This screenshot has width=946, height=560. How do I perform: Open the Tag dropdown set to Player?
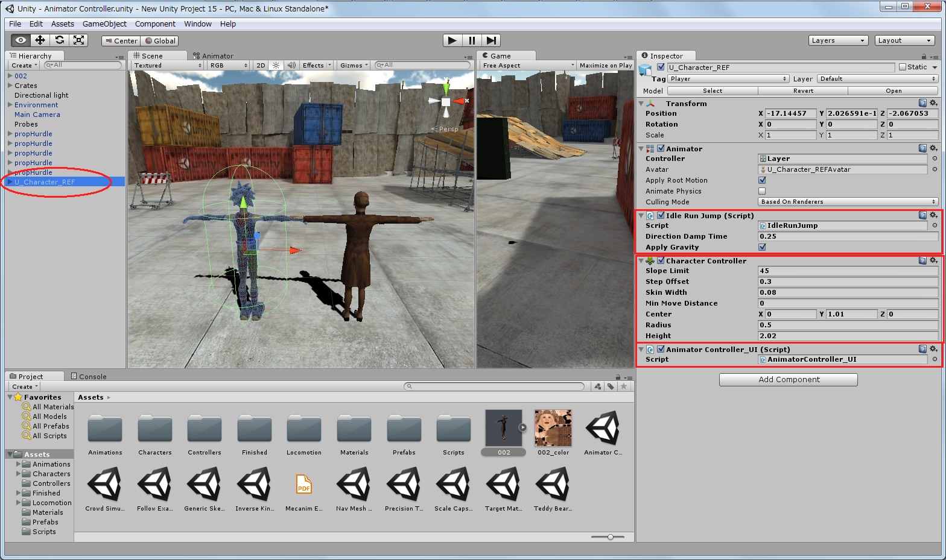click(728, 78)
